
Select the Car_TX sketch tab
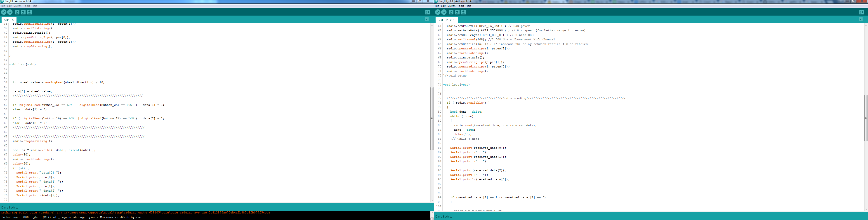[x=8, y=19]
